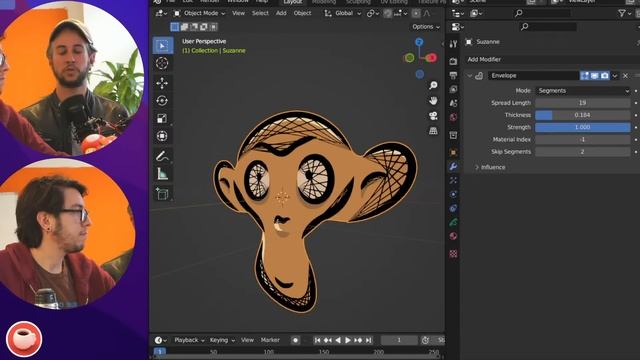Open the viewport View menu
The image size is (640, 360).
238,13
